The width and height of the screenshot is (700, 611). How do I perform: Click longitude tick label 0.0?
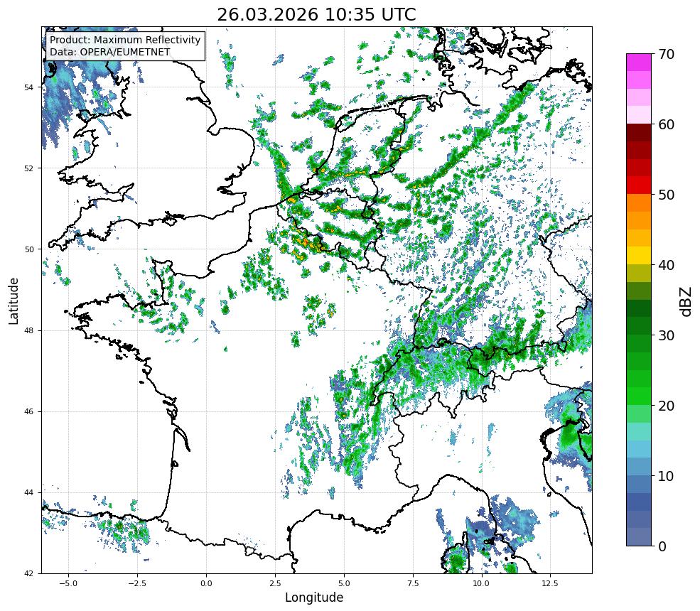coord(206,583)
